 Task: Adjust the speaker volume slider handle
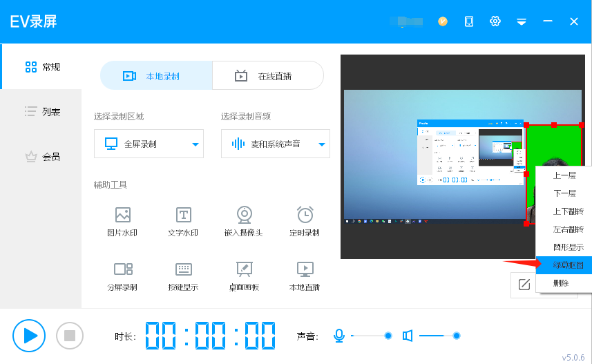pyautogui.click(x=456, y=335)
